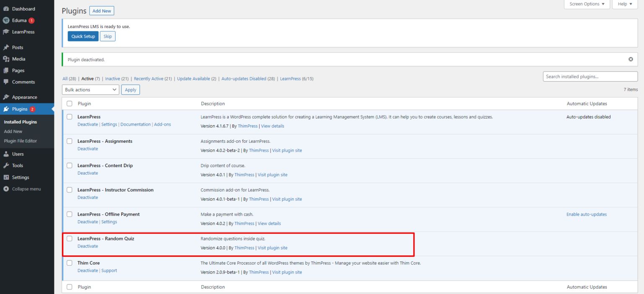Open LearnPress Add-ons link

pos(162,124)
